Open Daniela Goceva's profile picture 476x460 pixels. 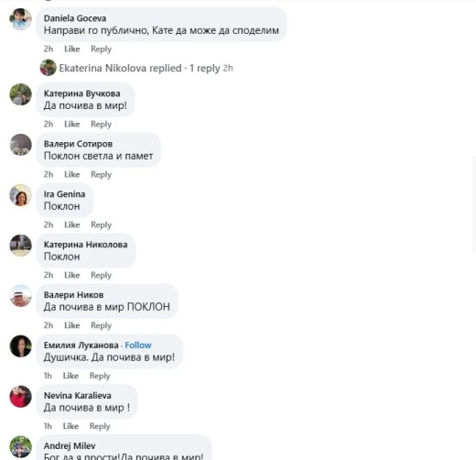click(21, 19)
